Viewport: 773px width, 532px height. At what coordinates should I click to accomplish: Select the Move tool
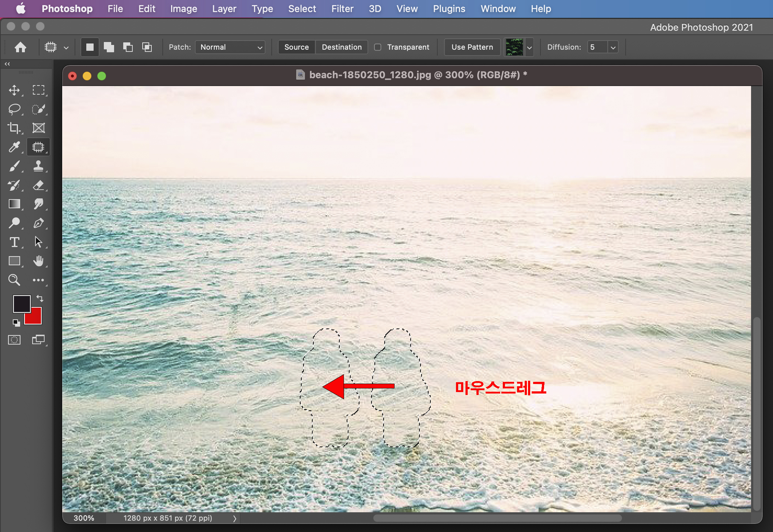coord(14,90)
